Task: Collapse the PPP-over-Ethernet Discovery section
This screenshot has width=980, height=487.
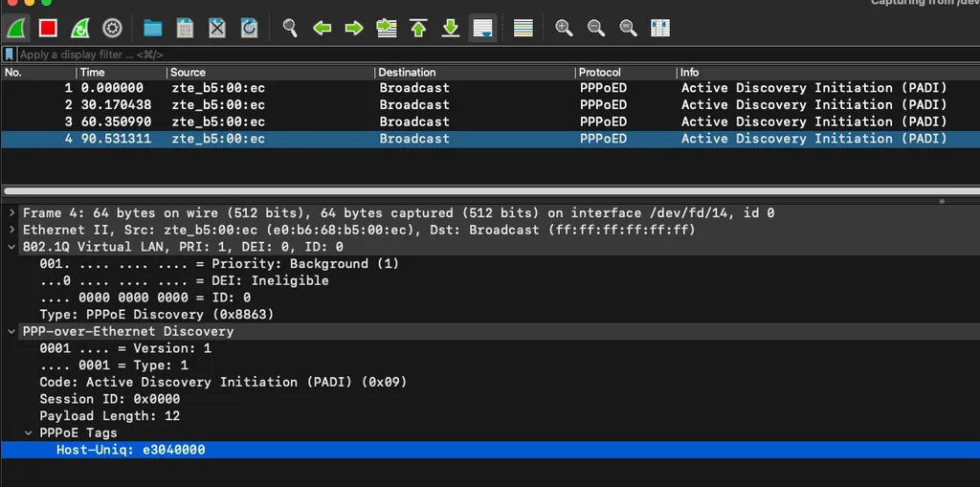Action: 11,331
